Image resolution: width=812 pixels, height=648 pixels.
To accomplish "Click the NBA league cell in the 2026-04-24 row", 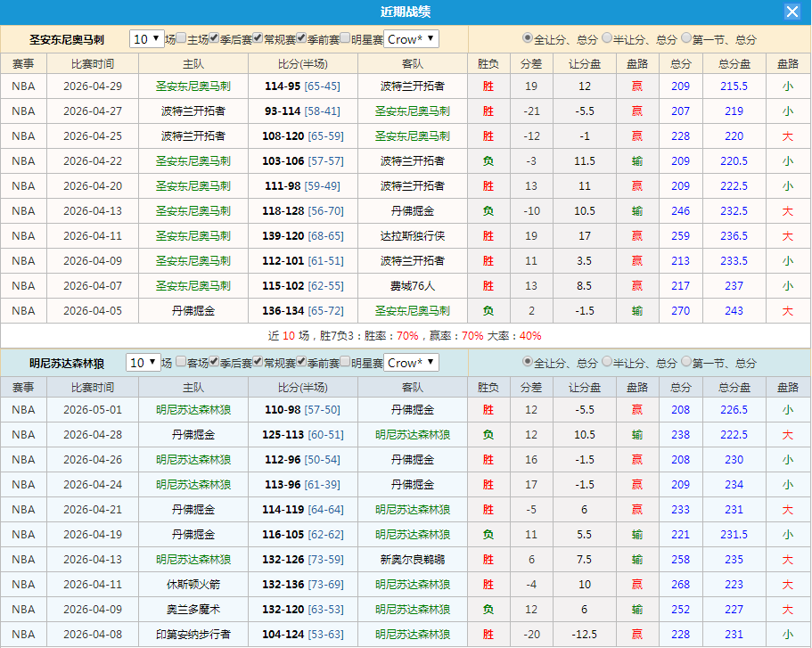I will [x=23, y=484].
